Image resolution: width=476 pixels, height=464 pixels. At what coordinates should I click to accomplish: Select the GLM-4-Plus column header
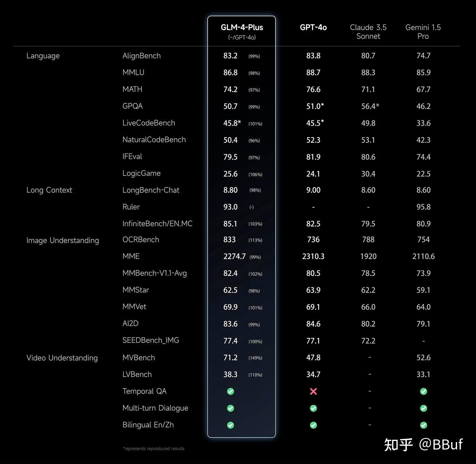tap(242, 28)
